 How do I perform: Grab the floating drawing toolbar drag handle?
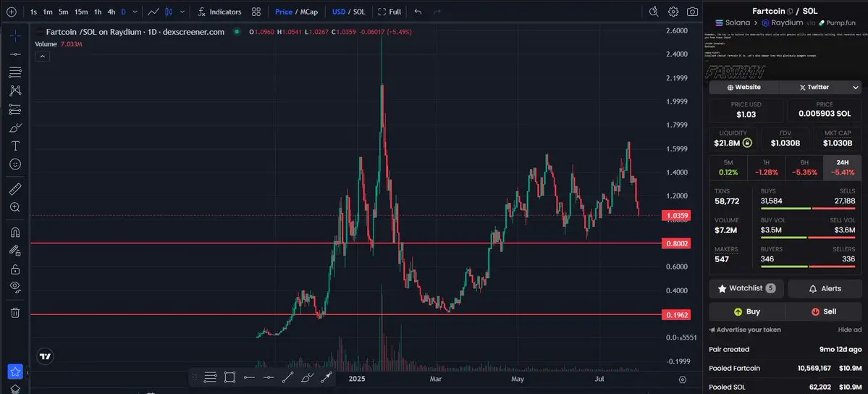tap(194, 378)
